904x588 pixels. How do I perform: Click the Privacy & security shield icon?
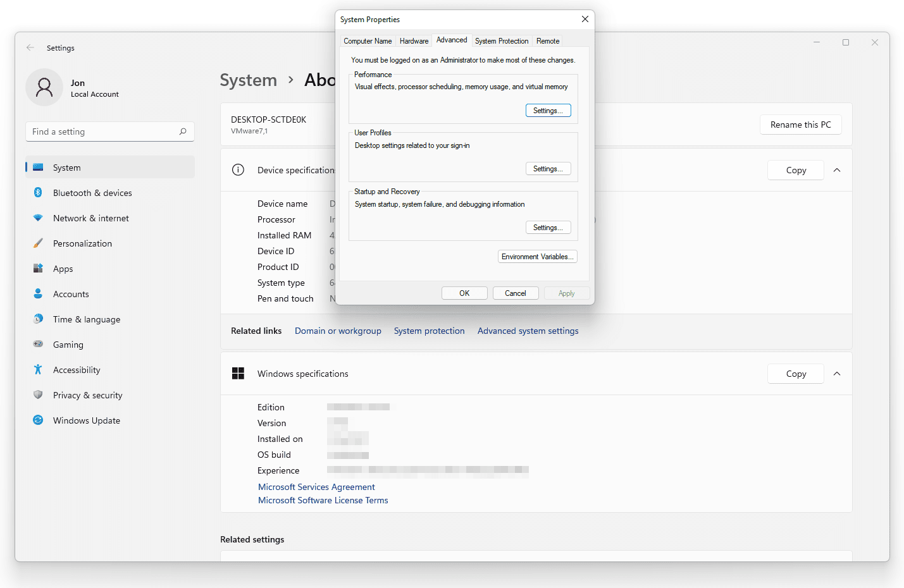(x=38, y=395)
